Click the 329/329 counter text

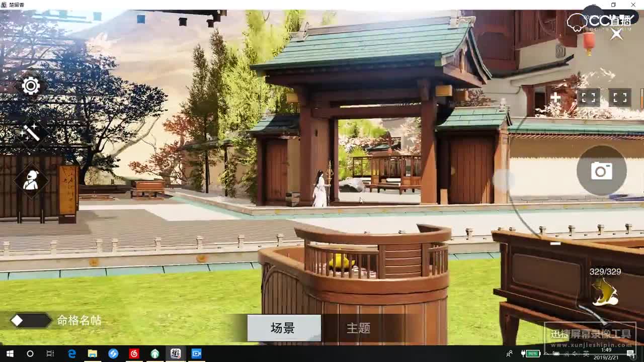tap(605, 271)
